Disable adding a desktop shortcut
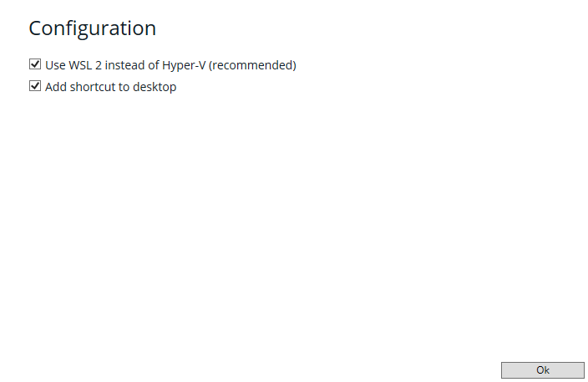This screenshot has width=588, height=382. tap(35, 86)
